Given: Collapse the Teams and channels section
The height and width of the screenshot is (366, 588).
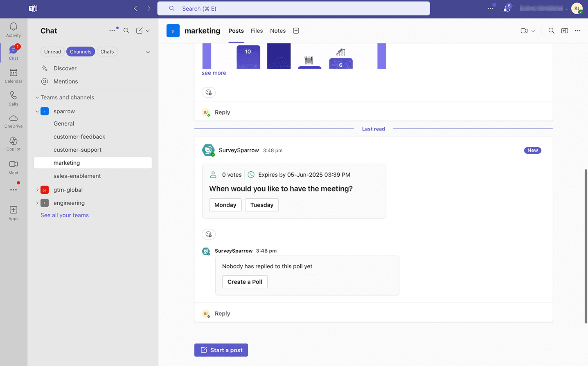Looking at the screenshot, I should pos(37,97).
